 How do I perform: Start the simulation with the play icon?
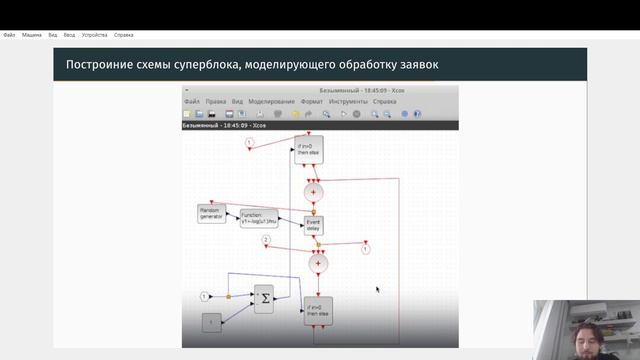pyautogui.click(x=344, y=114)
